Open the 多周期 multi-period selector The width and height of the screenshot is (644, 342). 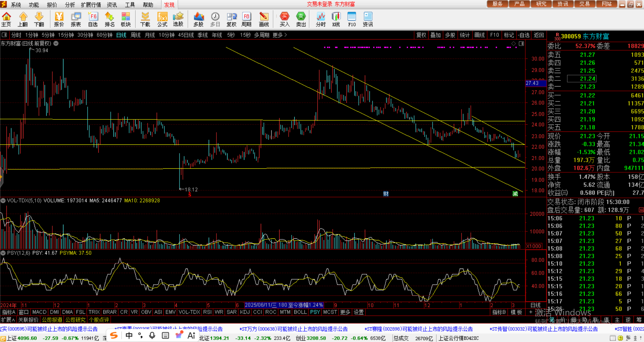point(261,35)
